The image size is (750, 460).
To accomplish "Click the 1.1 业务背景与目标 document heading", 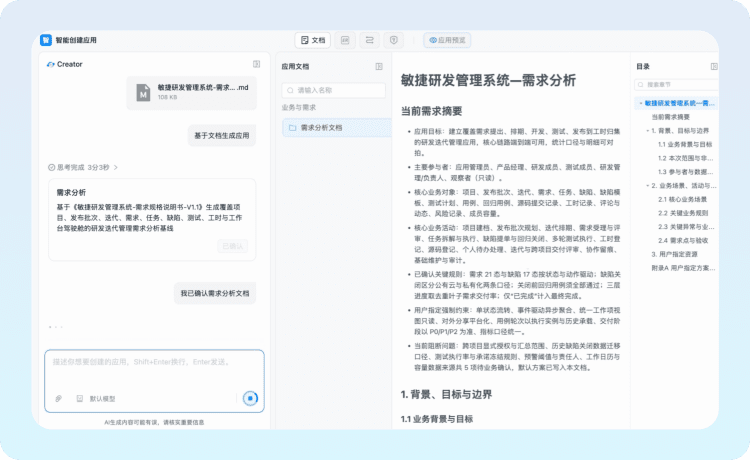I will tap(437, 419).
